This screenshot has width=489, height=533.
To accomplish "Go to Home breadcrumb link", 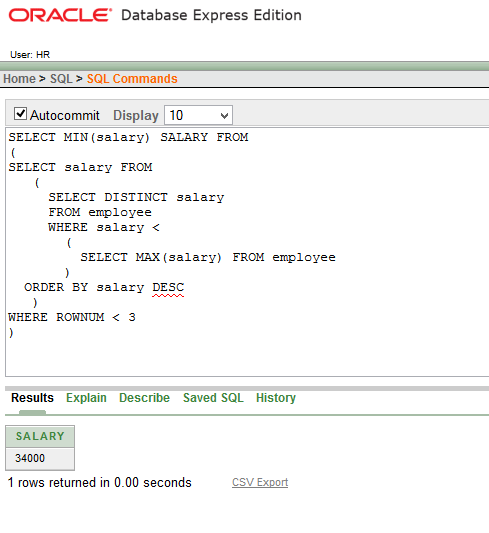I will (19, 79).
